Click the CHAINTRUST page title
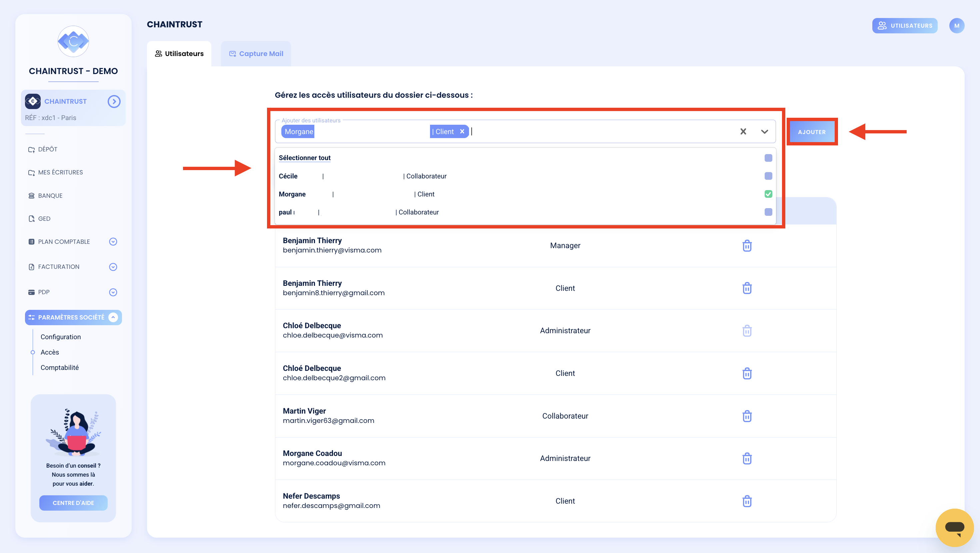The height and width of the screenshot is (553, 980). coord(175,24)
